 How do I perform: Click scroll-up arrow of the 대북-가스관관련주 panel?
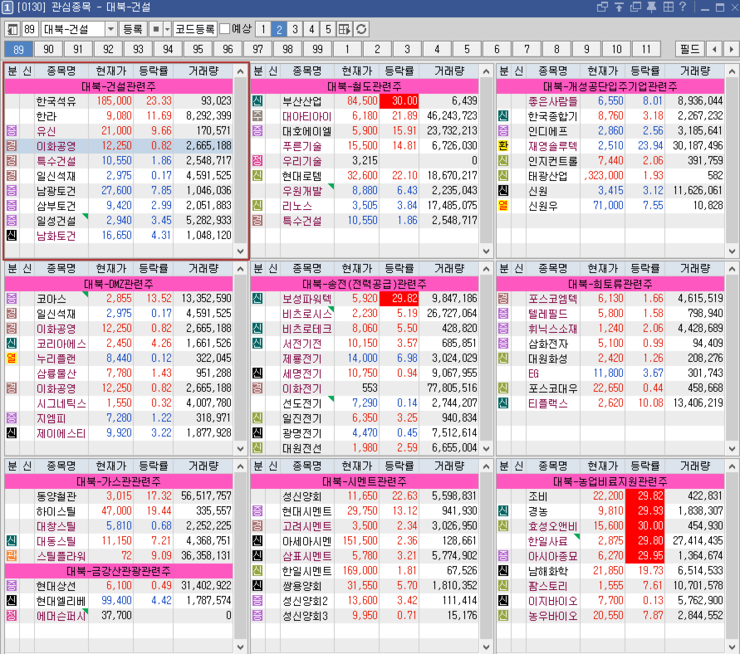tap(241, 467)
